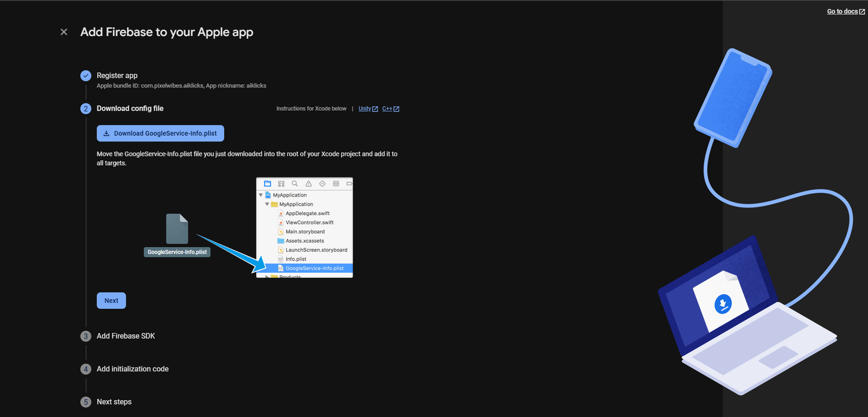Image resolution: width=868 pixels, height=417 pixels.
Task: Click the step 2 number circle
Action: (x=86, y=109)
